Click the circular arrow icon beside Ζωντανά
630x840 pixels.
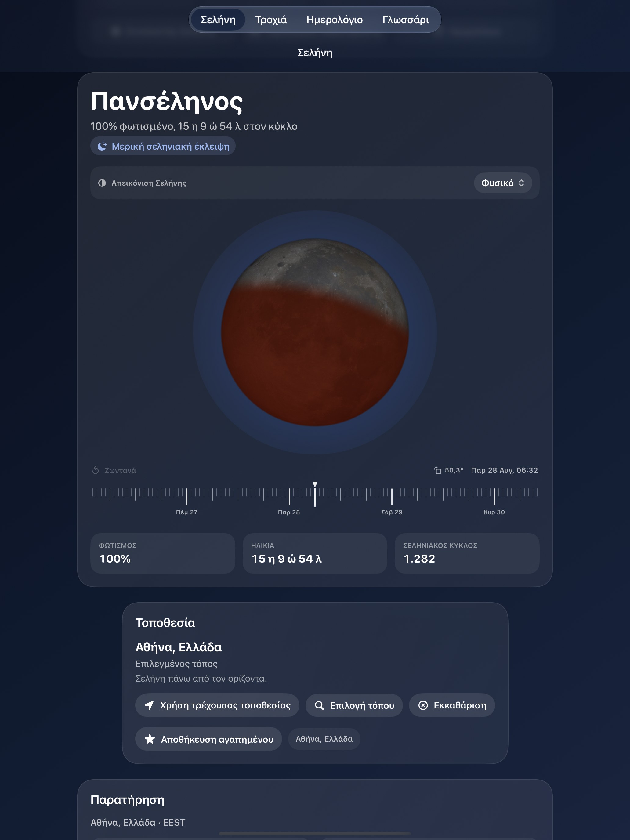pyautogui.click(x=95, y=470)
